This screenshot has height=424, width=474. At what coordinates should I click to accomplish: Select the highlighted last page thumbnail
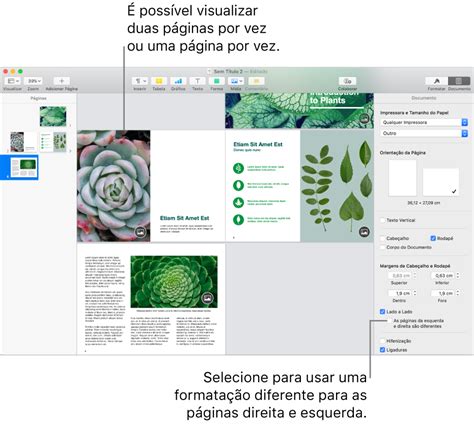[x=23, y=167]
